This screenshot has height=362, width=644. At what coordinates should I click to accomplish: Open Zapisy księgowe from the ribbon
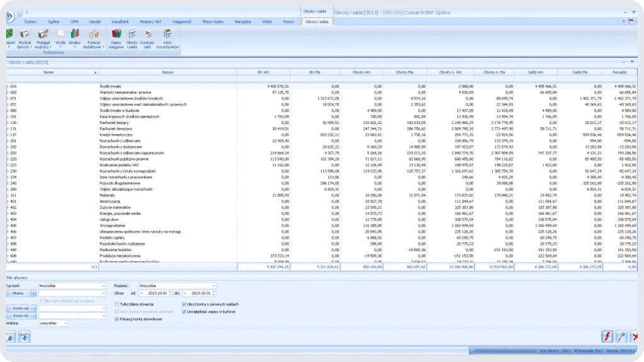(116, 37)
